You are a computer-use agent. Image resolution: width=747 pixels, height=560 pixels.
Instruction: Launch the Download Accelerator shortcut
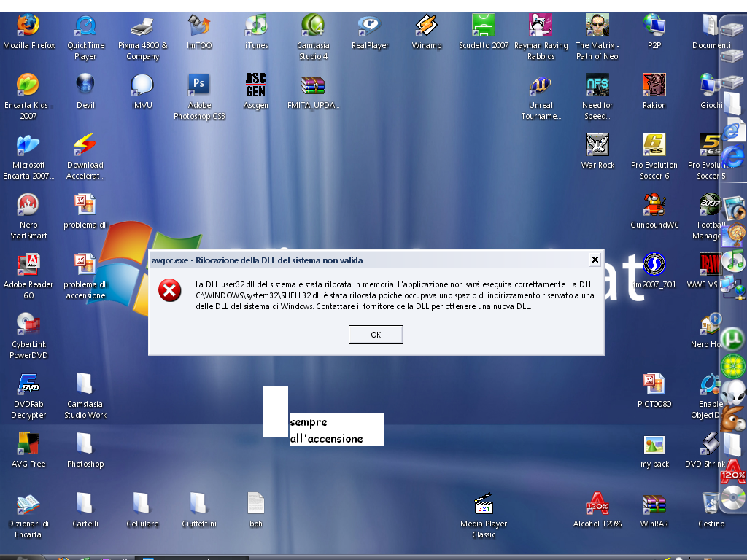[x=85, y=157]
